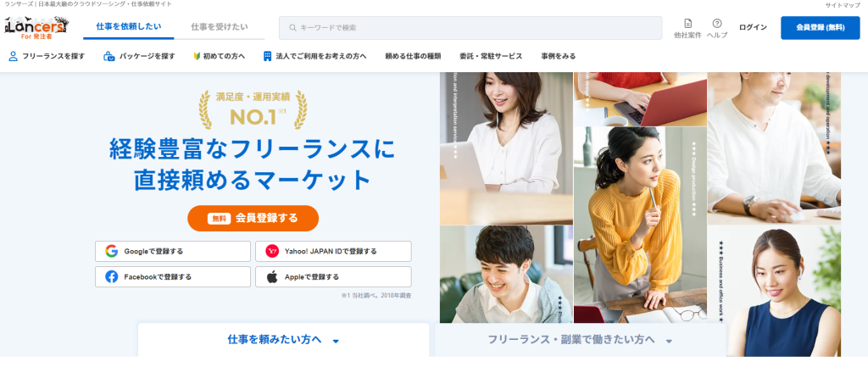Click the Lancers logo
The width and height of the screenshot is (868, 373).
coord(36,27)
